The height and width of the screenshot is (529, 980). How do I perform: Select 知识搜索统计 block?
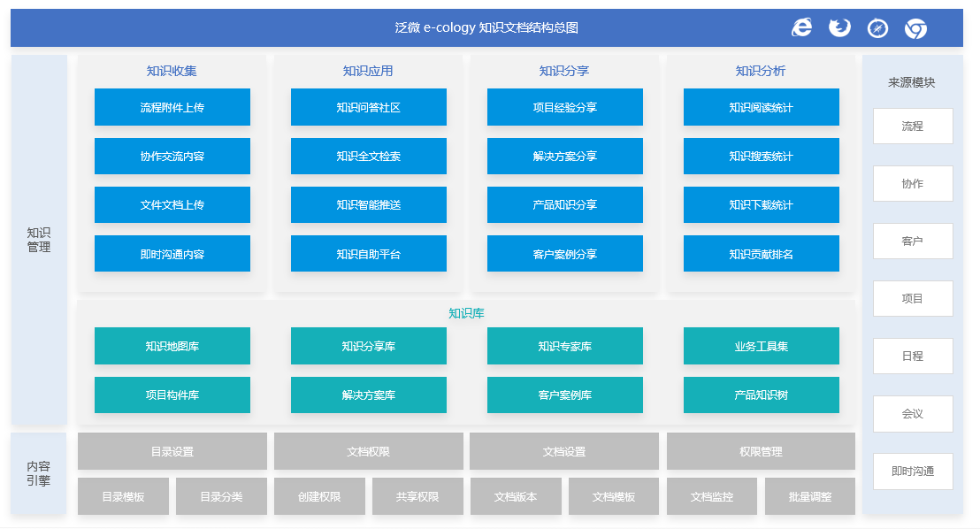762,156
